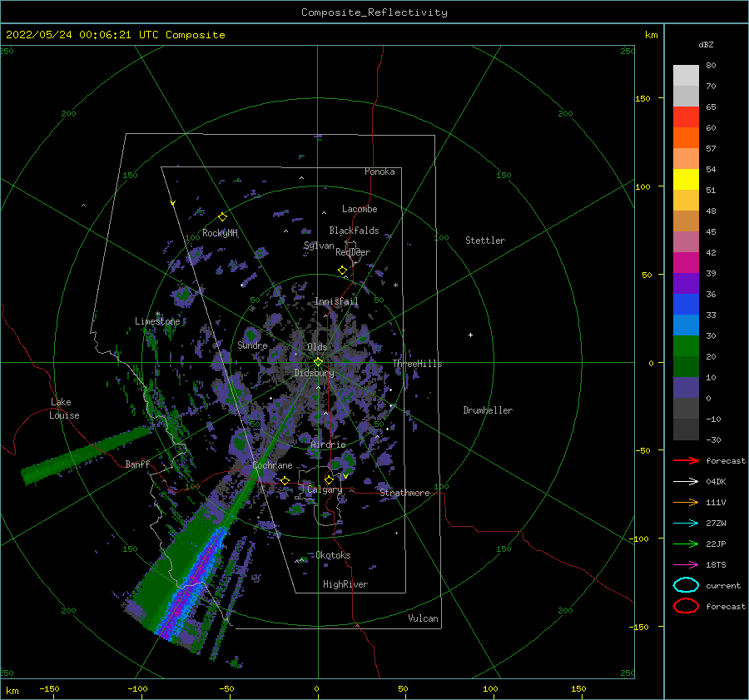The height and width of the screenshot is (700, 749).
Task: Click the Airdrie label
Action: 328,444
